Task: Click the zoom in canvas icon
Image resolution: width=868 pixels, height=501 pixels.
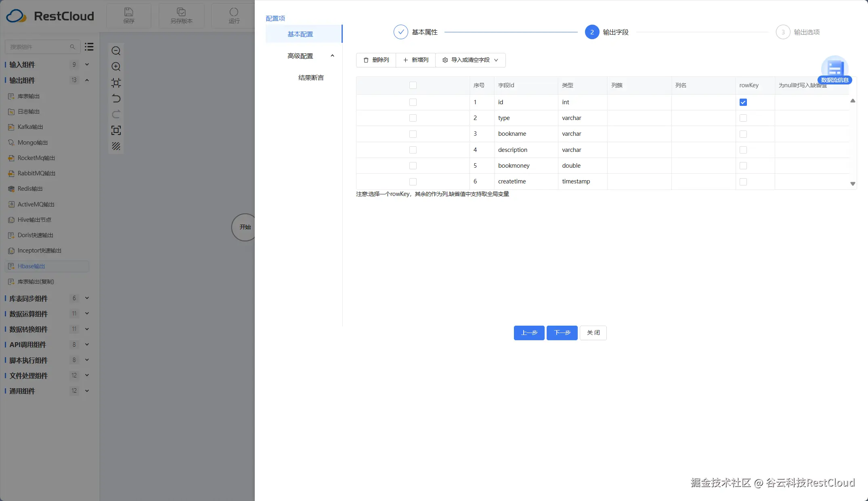Action: click(116, 67)
